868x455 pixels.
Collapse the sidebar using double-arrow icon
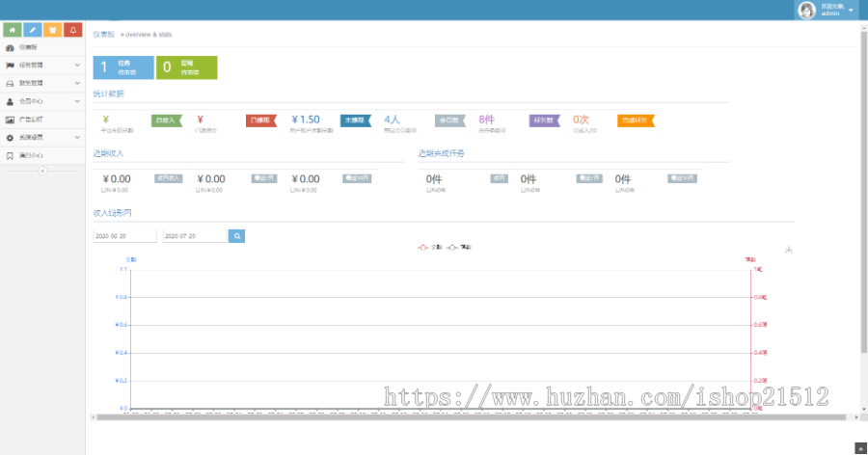pos(41,171)
